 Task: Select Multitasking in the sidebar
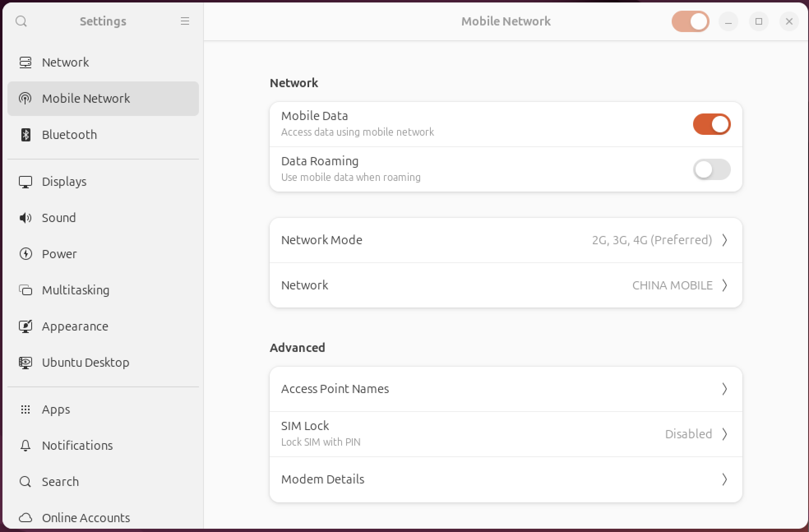[x=76, y=290]
